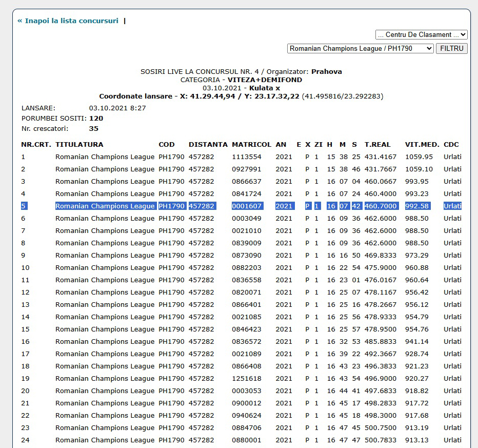Click the DISTANTA column header

pos(208,145)
